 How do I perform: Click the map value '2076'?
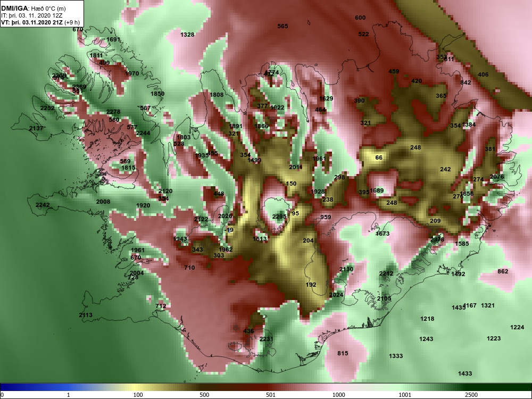click(x=497, y=177)
